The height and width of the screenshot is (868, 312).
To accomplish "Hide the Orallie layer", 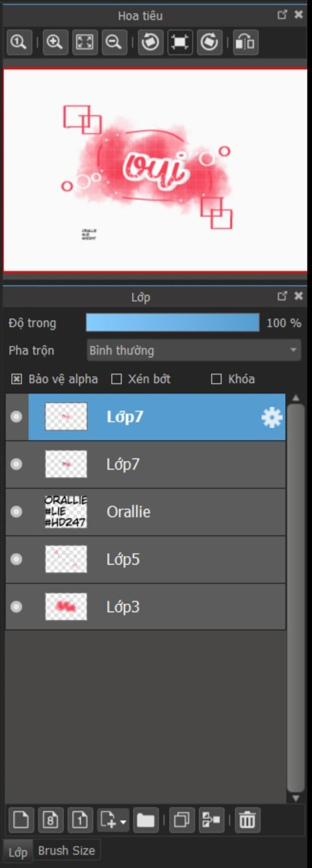I will click(16, 511).
